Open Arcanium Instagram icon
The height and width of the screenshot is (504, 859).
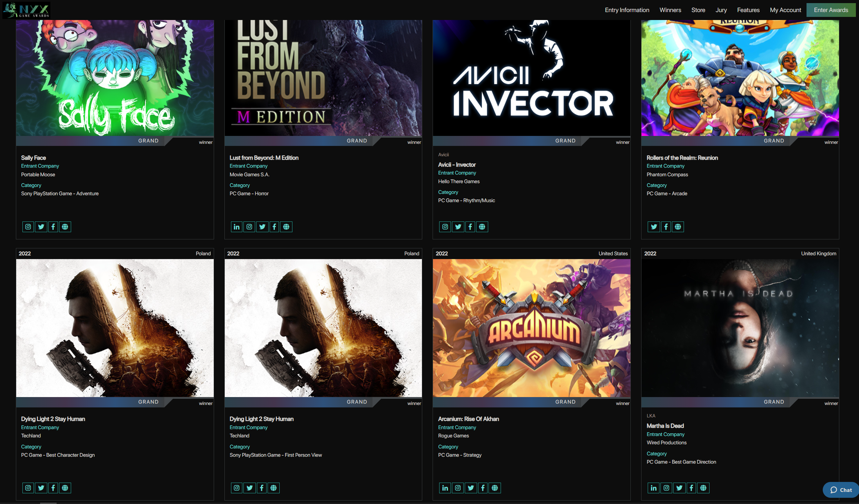[458, 488]
